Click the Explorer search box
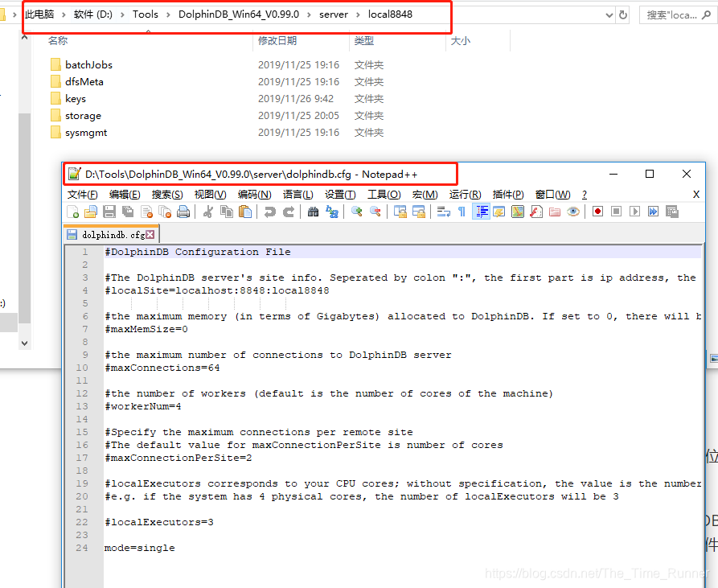 678,15
